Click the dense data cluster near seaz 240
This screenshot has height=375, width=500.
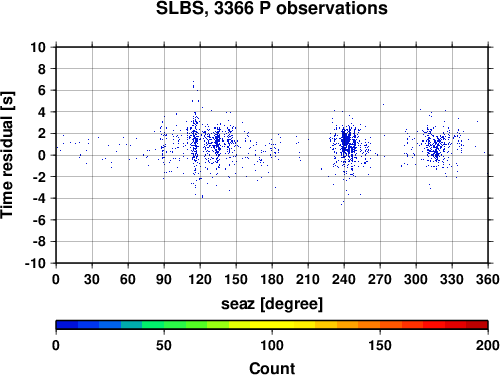346,143
